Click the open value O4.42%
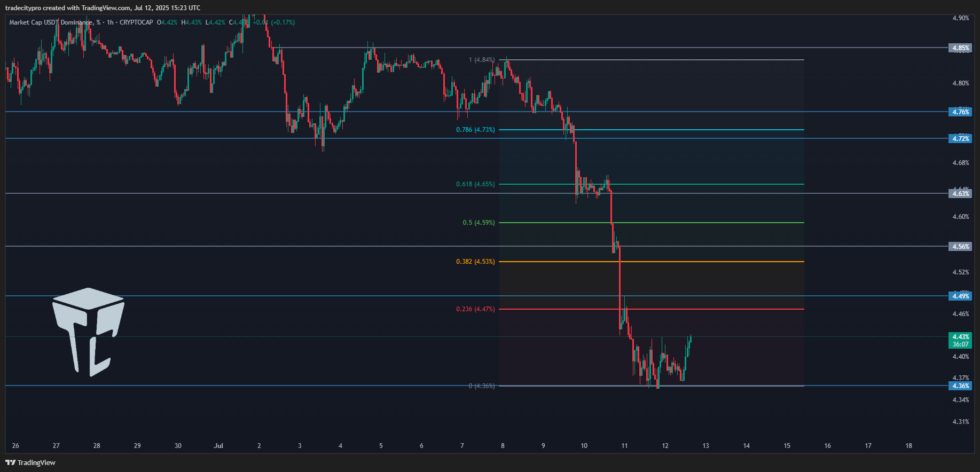The image size is (980, 472). tap(167, 22)
